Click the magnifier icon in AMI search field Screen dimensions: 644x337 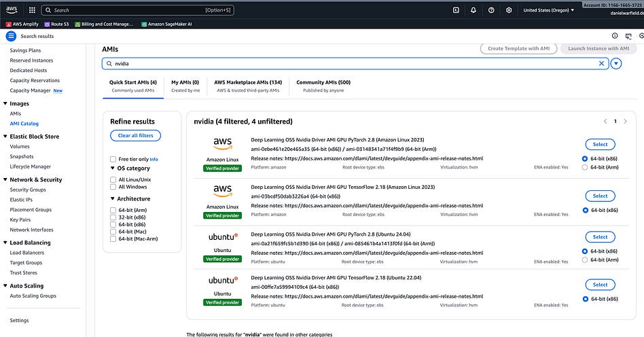pos(109,64)
